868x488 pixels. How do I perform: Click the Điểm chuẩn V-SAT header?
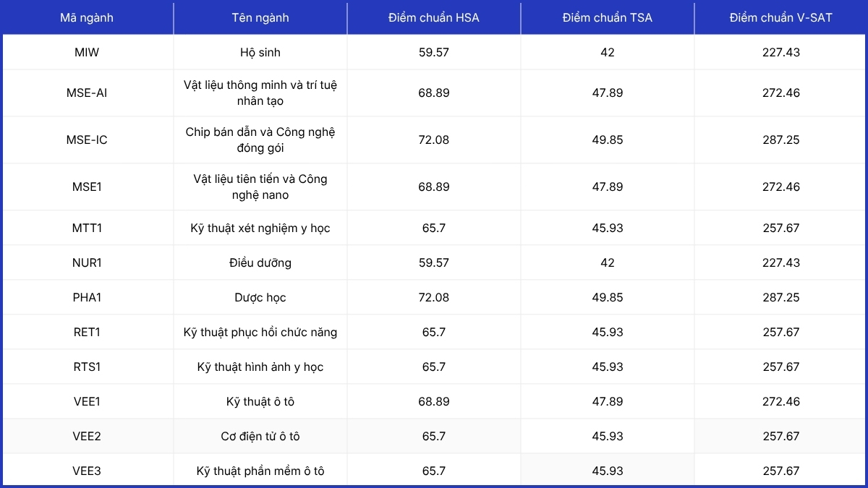point(781,18)
